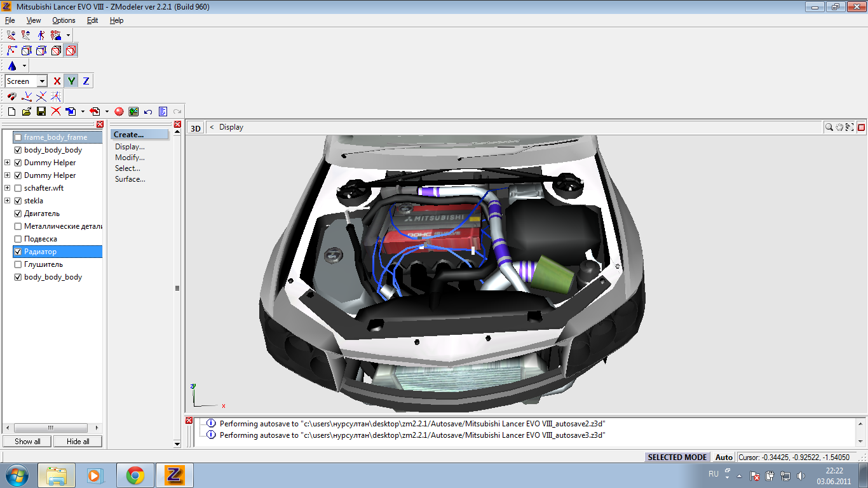Click the Windows Start button
868x488 pixels.
(16, 475)
